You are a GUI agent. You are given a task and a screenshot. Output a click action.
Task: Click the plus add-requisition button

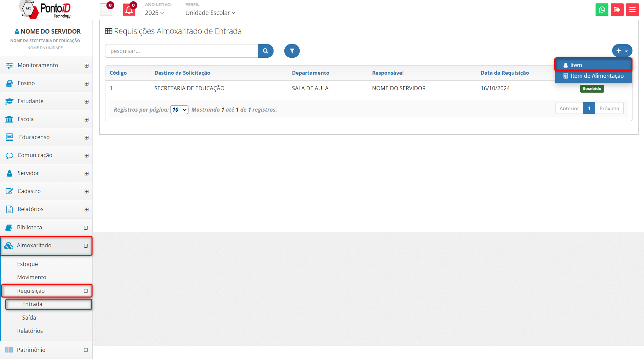(622, 51)
